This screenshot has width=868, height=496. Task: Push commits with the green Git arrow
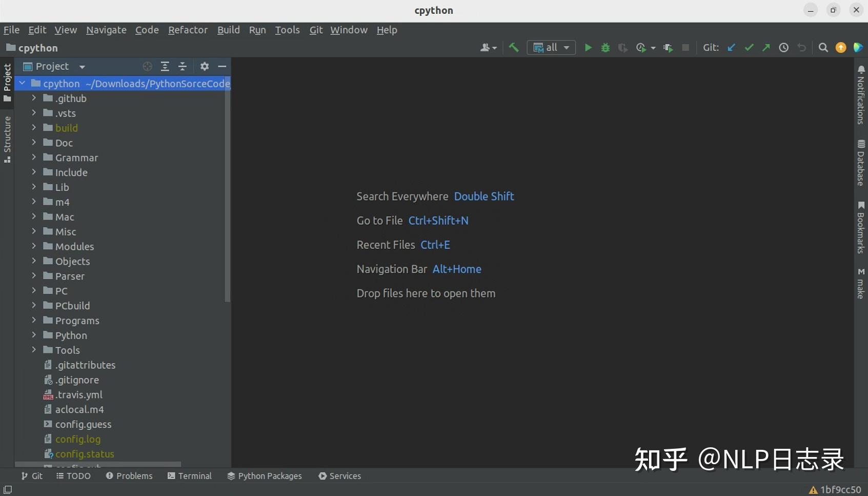coord(766,48)
